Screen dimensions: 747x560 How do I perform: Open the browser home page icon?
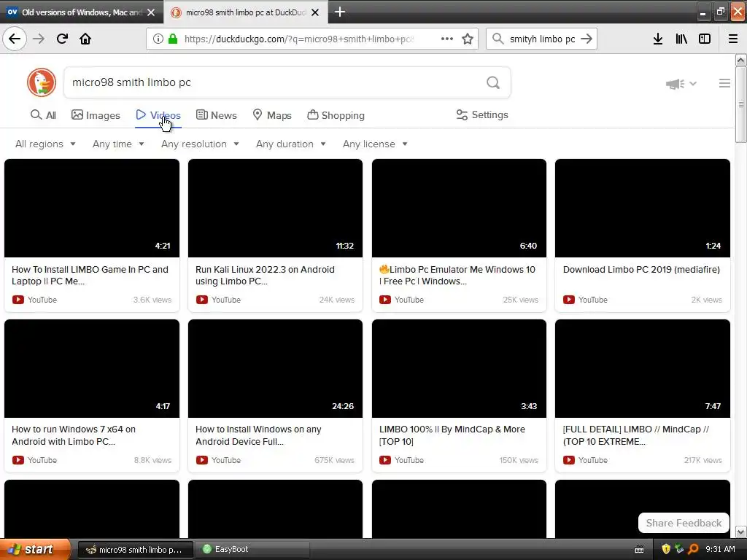85,39
